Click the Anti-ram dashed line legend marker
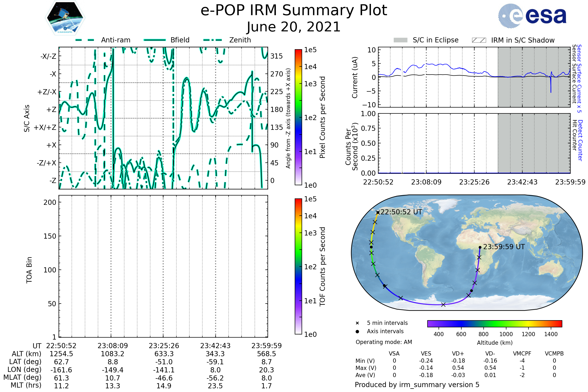The height and width of the screenshot is (392, 588). point(85,40)
